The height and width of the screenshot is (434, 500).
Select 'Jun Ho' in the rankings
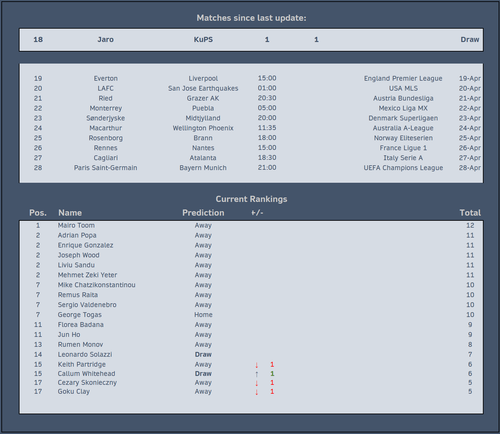69,335
